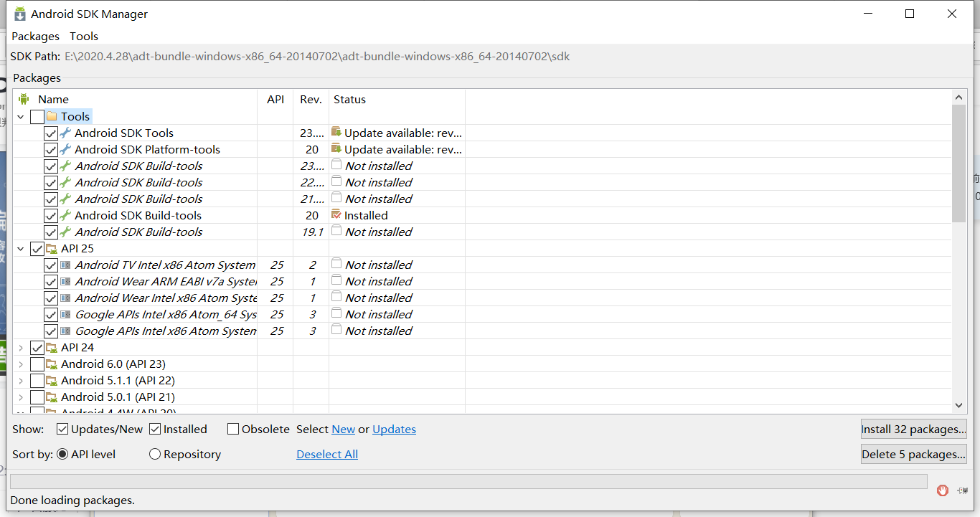Click the Done loading packages status text

pyautogui.click(x=72, y=500)
